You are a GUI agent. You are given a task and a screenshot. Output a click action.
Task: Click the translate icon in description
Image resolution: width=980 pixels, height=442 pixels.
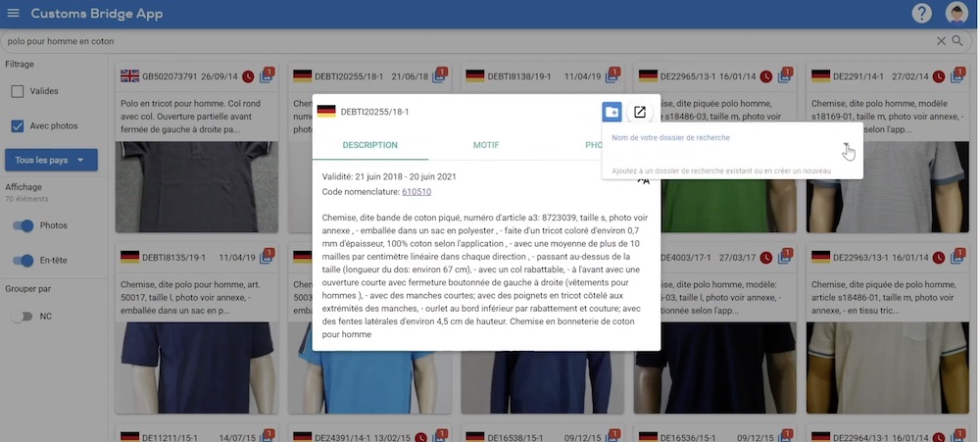(x=643, y=181)
